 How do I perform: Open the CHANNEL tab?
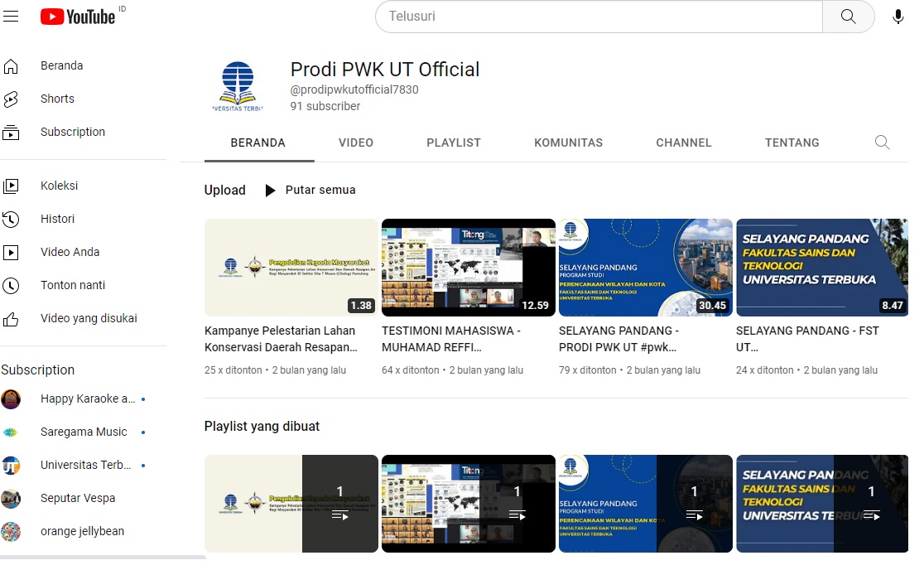coord(684,142)
